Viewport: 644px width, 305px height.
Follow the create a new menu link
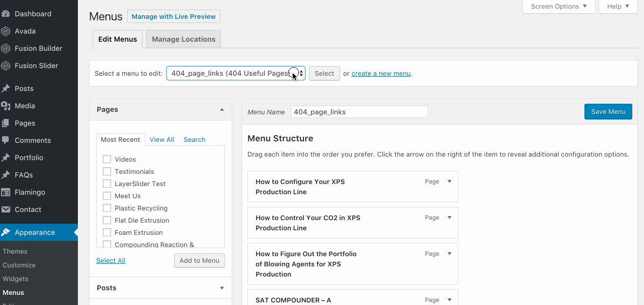pyautogui.click(x=381, y=73)
